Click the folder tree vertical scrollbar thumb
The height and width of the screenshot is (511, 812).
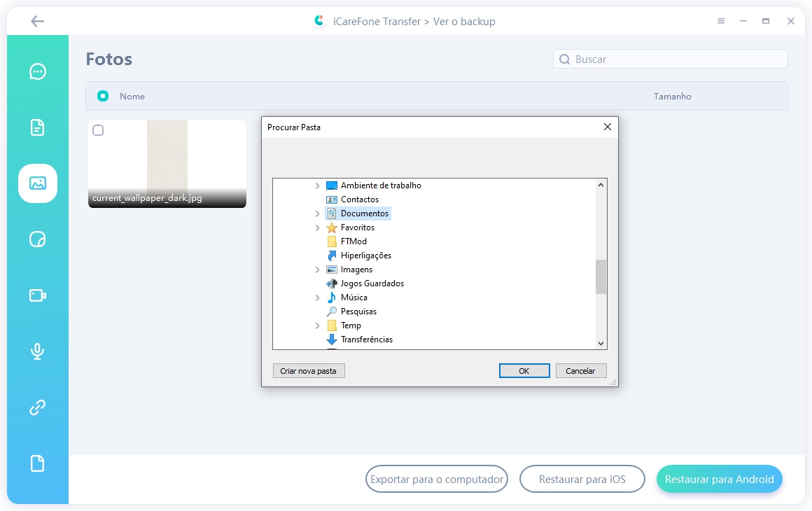(x=601, y=276)
